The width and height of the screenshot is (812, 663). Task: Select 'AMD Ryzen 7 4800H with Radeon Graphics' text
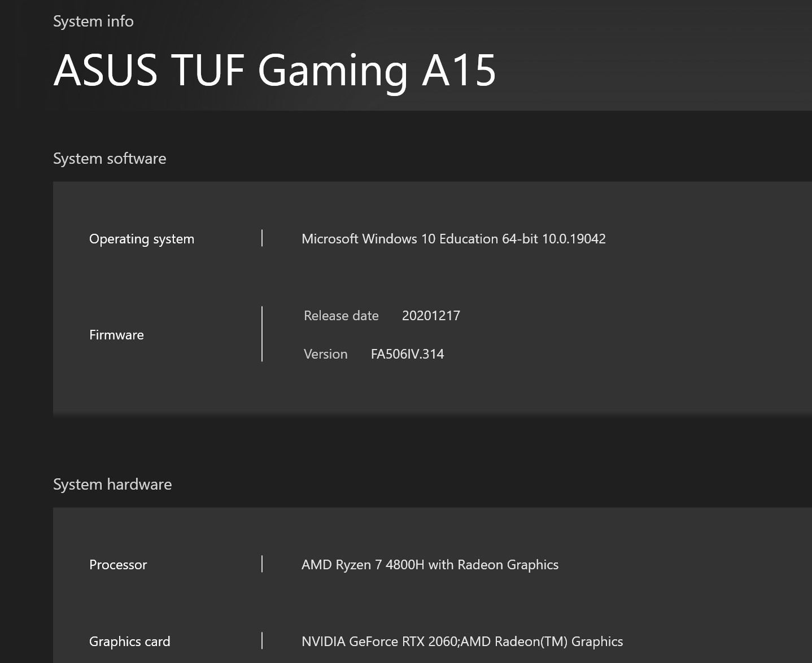click(x=430, y=565)
